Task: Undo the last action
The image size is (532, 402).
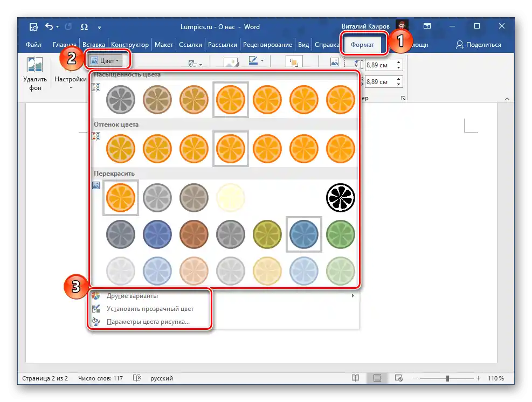Action: (x=49, y=26)
